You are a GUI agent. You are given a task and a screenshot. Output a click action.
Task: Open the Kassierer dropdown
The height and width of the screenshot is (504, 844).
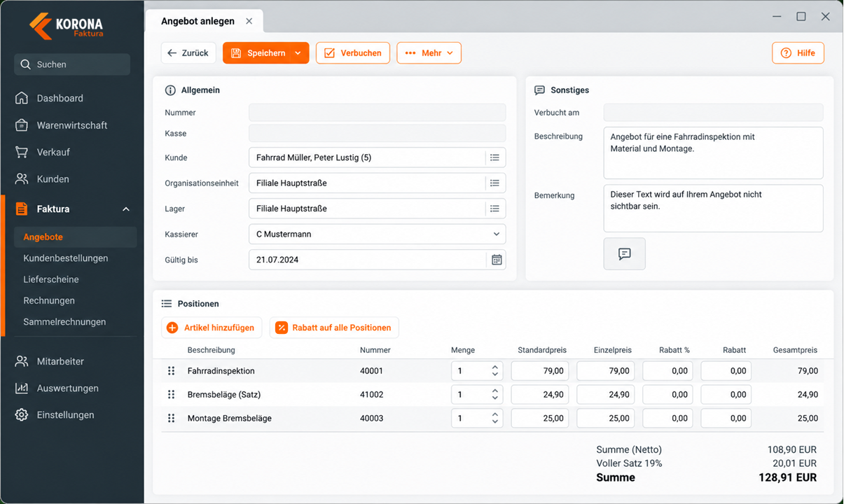pyautogui.click(x=377, y=234)
